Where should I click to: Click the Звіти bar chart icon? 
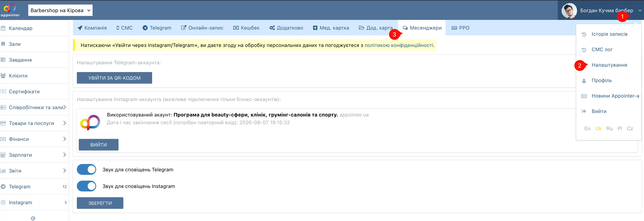coord(3,171)
